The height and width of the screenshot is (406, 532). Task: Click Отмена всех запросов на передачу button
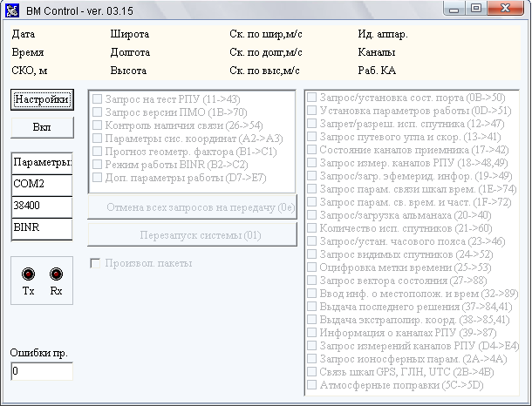[x=193, y=207]
